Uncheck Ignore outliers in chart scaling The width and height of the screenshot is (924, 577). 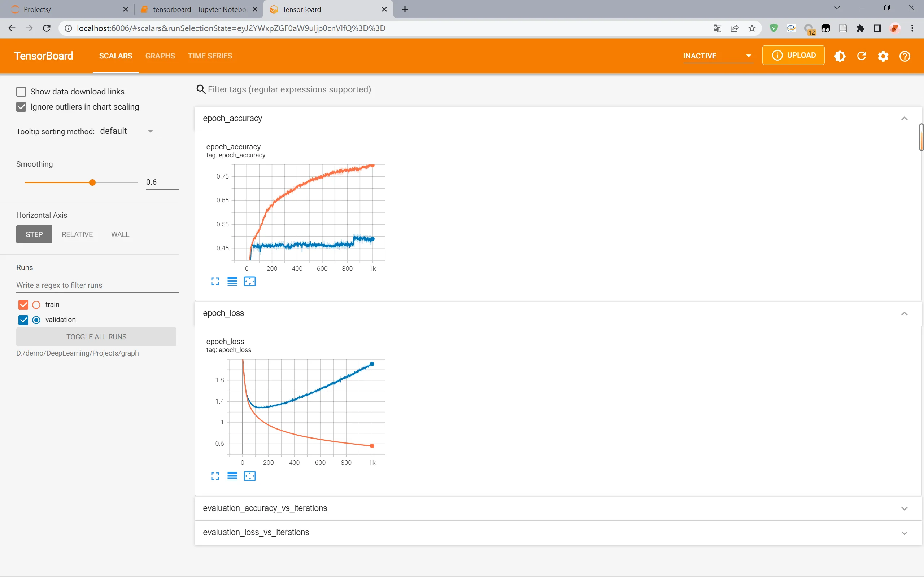[x=21, y=107]
